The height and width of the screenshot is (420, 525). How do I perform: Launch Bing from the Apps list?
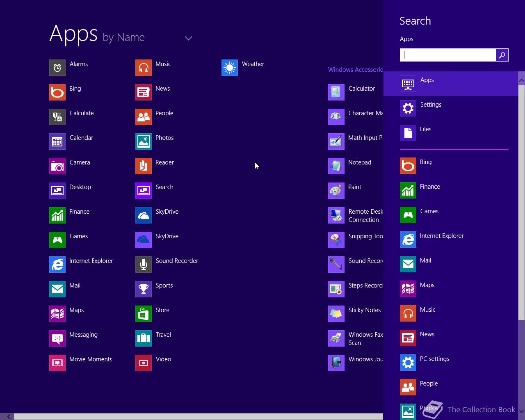point(57,92)
